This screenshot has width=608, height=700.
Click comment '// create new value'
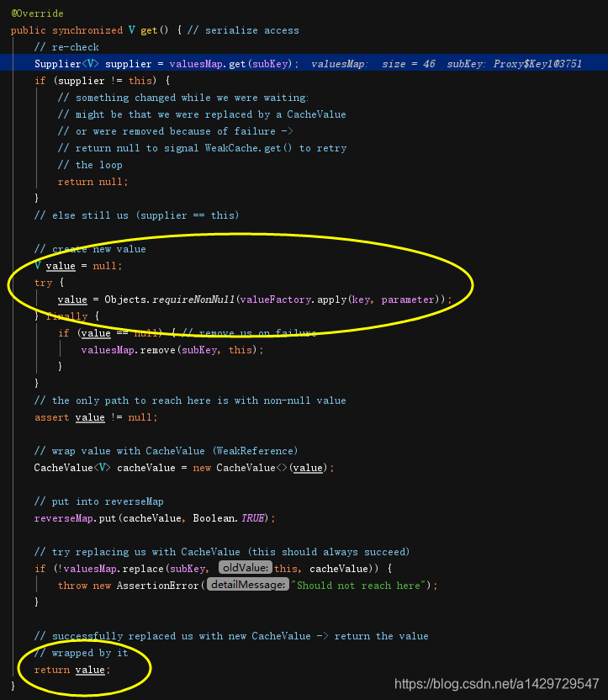[x=90, y=249]
